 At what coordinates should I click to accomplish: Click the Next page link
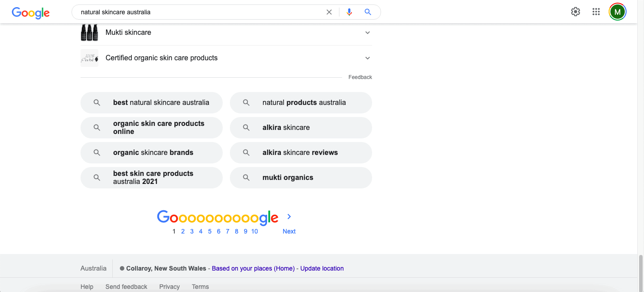coord(289,231)
